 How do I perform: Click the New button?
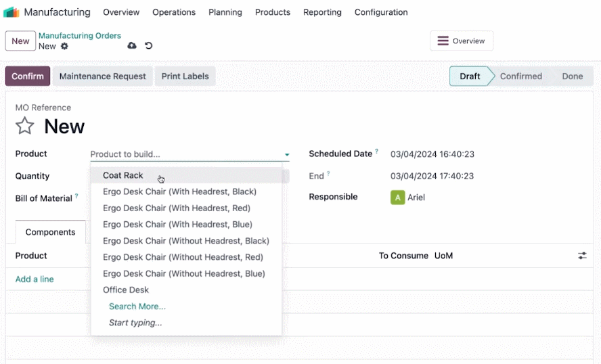[20, 41]
